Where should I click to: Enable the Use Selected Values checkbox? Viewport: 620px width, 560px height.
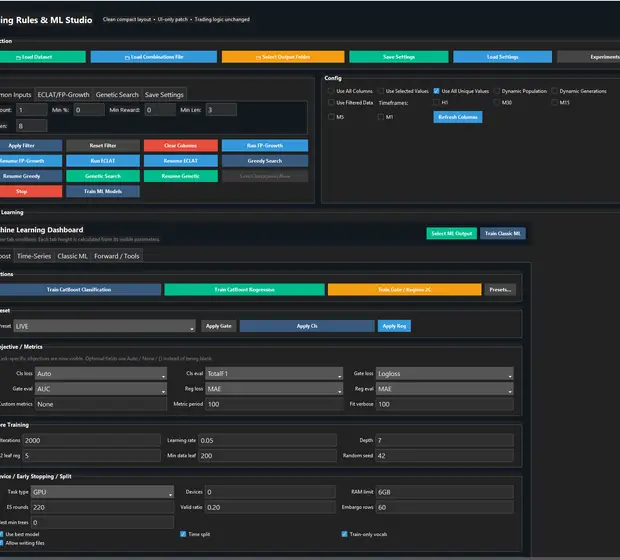pyautogui.click(x=381, y=91)
